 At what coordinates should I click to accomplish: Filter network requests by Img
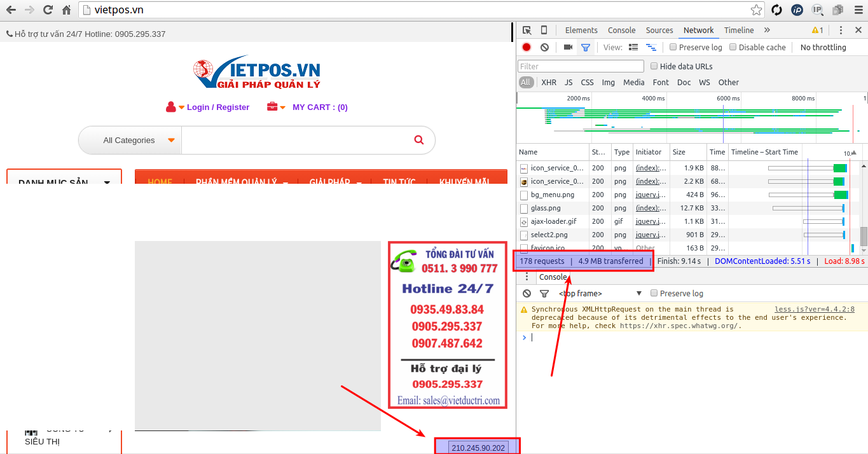[609, 83]
